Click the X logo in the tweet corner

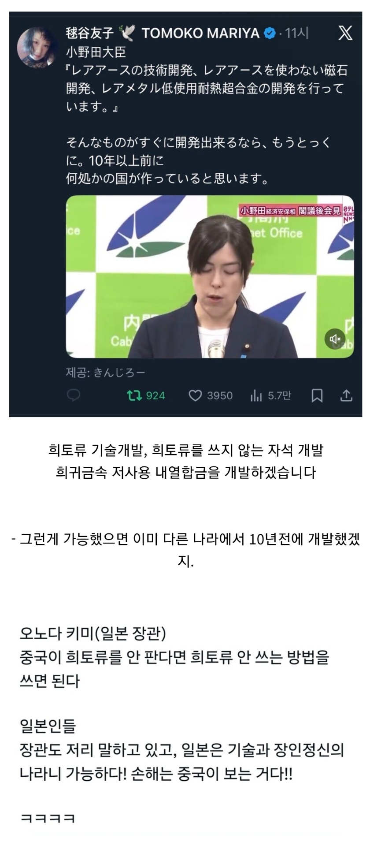(345, 33)
